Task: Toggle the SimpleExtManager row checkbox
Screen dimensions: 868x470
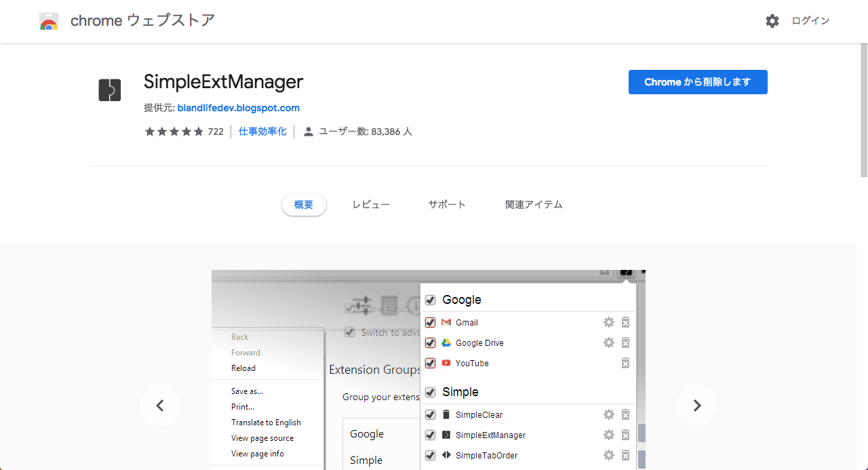Action: [x=430, y=435]
